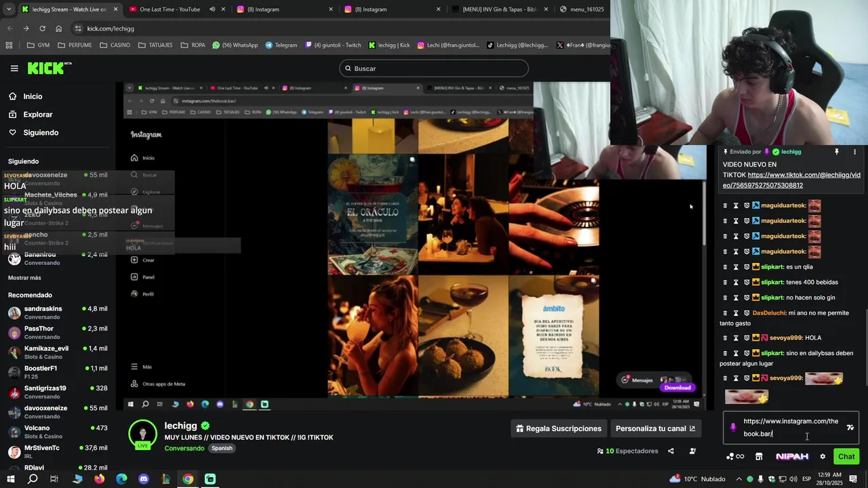Open the Kick hamburger menu
Viewport: 868px width, 488px height.
14,68
